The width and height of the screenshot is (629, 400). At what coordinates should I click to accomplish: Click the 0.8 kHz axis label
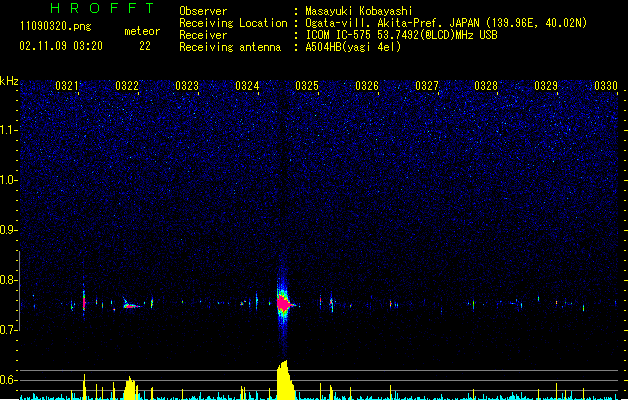8,280
